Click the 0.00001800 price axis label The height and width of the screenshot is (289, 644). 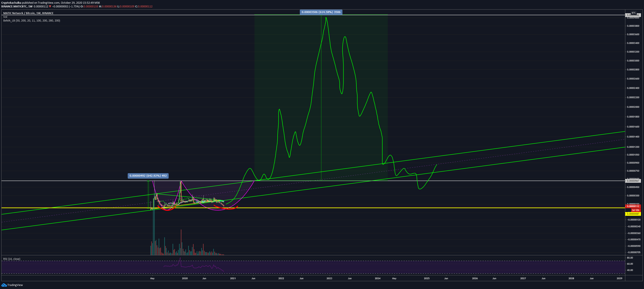tap(633, 117)
